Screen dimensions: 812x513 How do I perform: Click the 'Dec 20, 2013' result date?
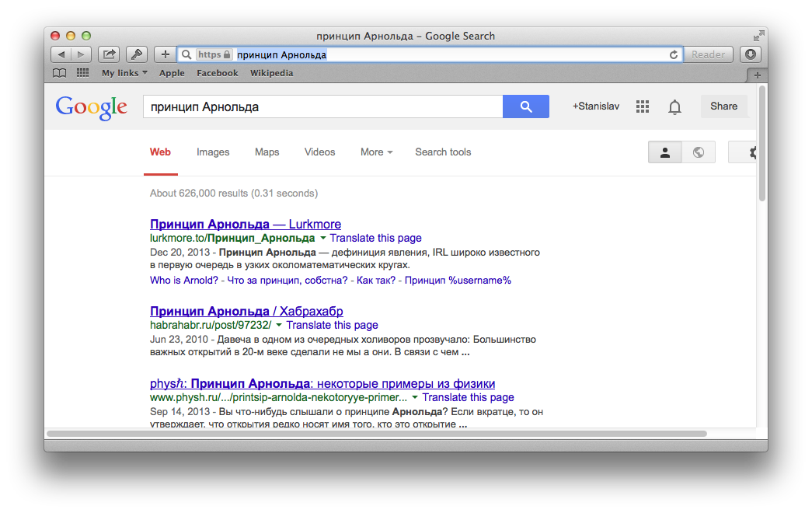179,253
